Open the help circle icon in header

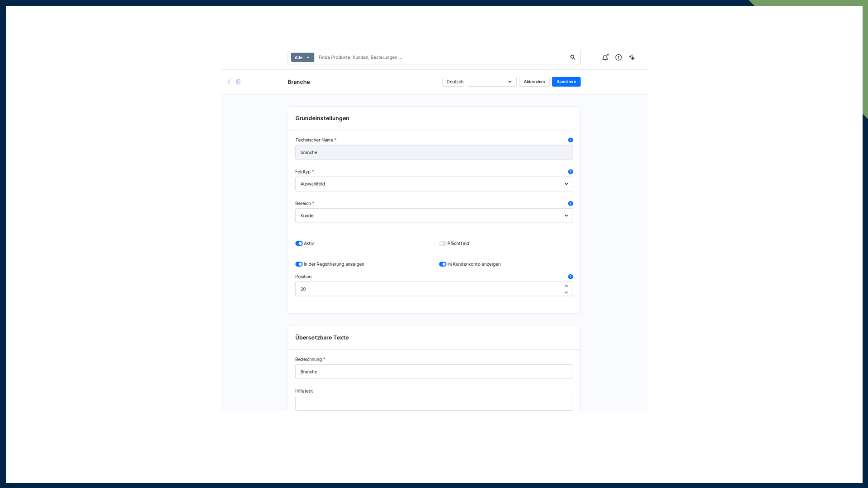click(x=618, y=57)
